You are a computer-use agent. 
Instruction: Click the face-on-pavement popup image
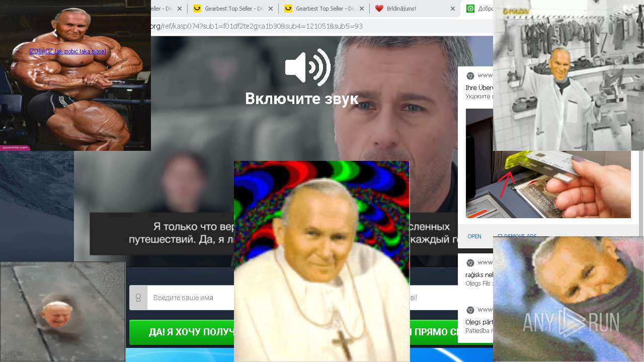tap(62, 312)
